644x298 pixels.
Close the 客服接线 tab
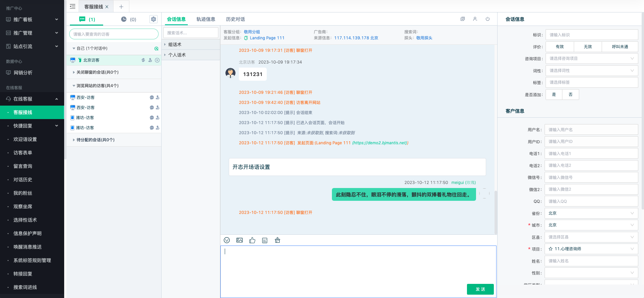(107, 7)
